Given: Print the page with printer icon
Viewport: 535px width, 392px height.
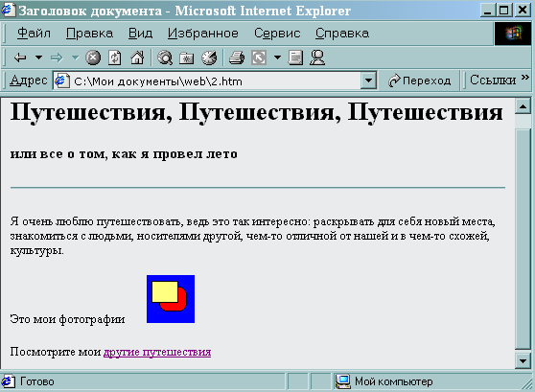Looking at the screenshot, I should [x=237, y=58].
